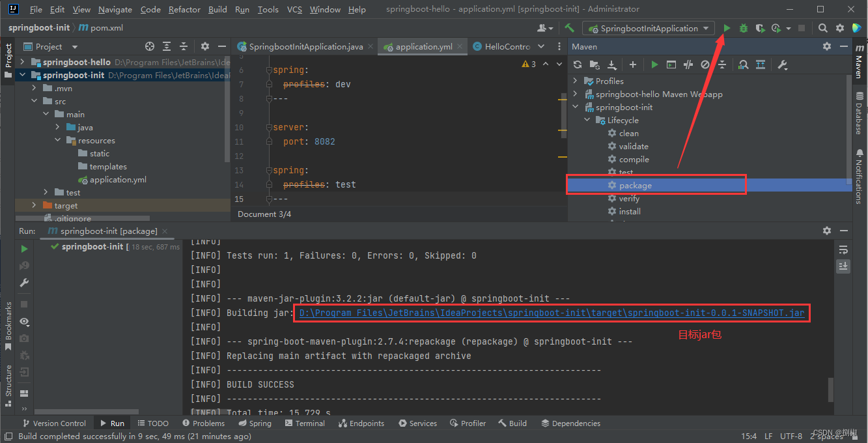Open Maven panel options gear
Screen dimensions: 868x443
click(x=827, y=46)
